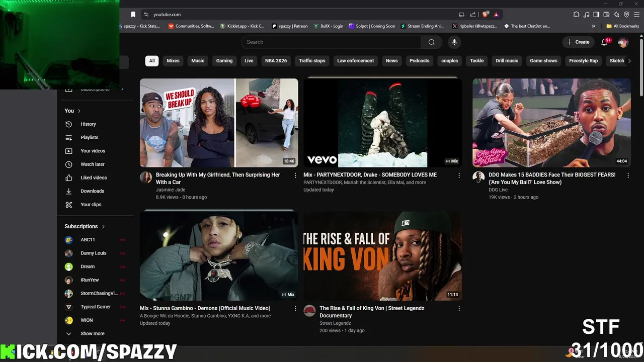Focus the YouTube Search field
This screenshot has width=644, height=362.
tap(331, 42)
